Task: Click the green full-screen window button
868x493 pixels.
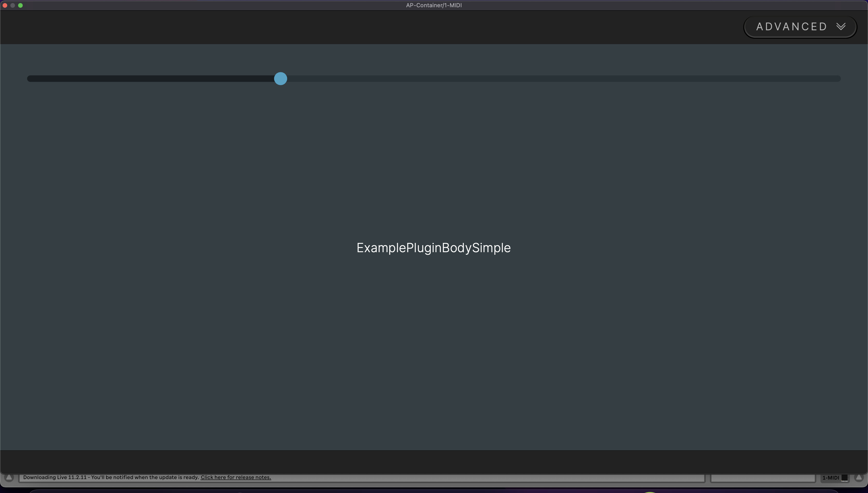Action: (20, 5)
